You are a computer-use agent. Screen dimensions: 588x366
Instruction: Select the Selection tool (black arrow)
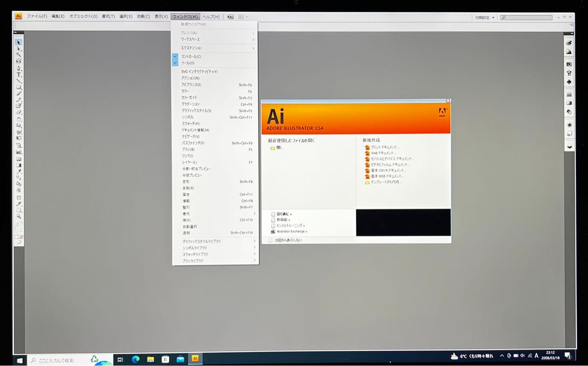(19, 43)
